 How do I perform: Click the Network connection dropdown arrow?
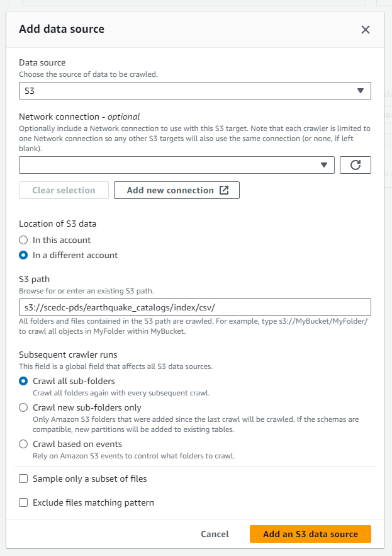[324, 165]
